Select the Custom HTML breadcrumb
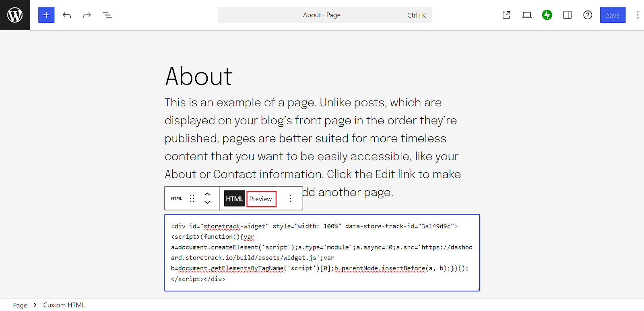This screenshot has width=644, height=311. (64, 305)
